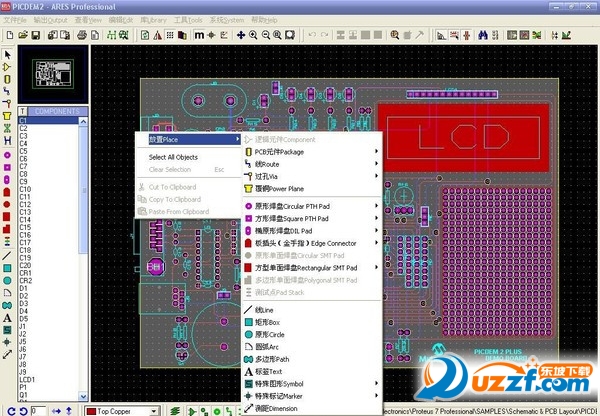Screen dimensions: 600x416
Task: Toggle the green circle filter button in bottom bar
Action: (217, 411)
